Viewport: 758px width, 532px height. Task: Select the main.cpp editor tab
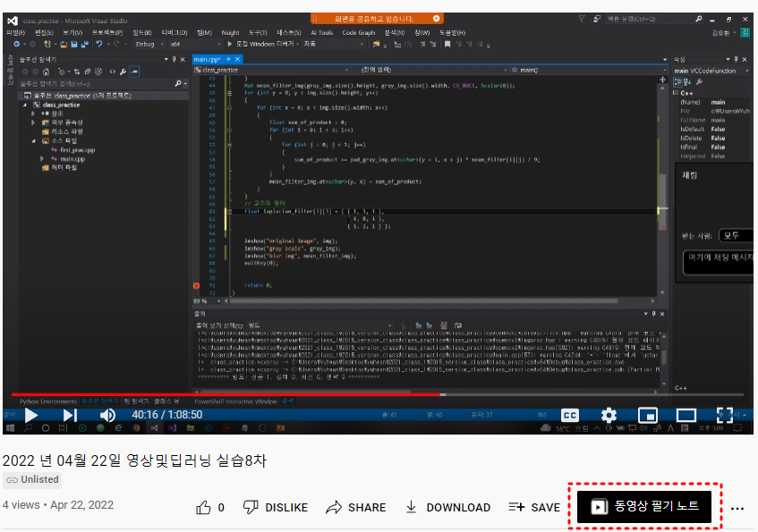207,59
